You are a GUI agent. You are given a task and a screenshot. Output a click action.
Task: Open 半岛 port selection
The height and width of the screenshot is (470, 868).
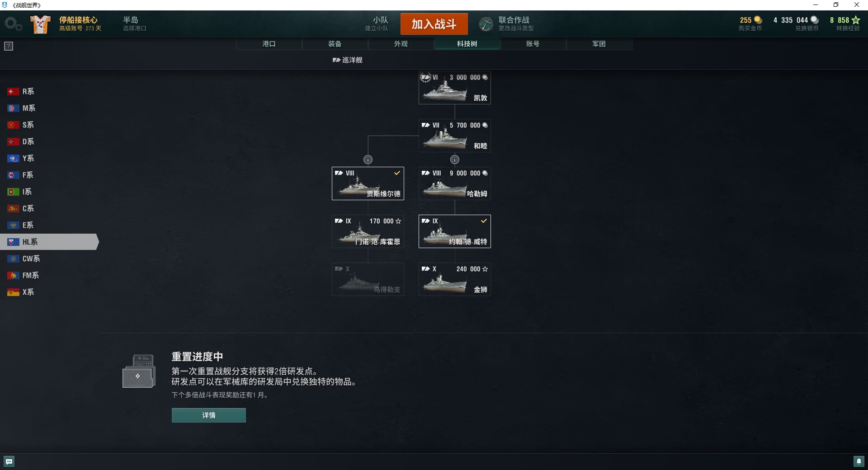(135, 23)
